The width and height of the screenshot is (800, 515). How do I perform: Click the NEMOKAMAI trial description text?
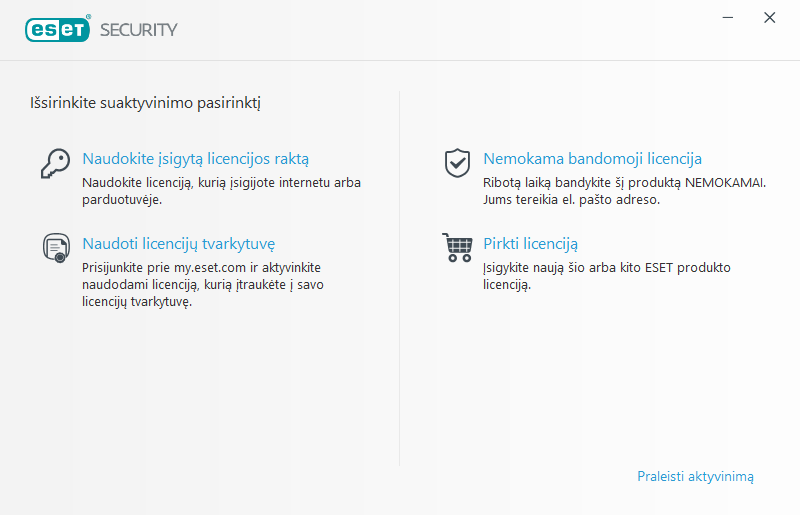[624, 183]
